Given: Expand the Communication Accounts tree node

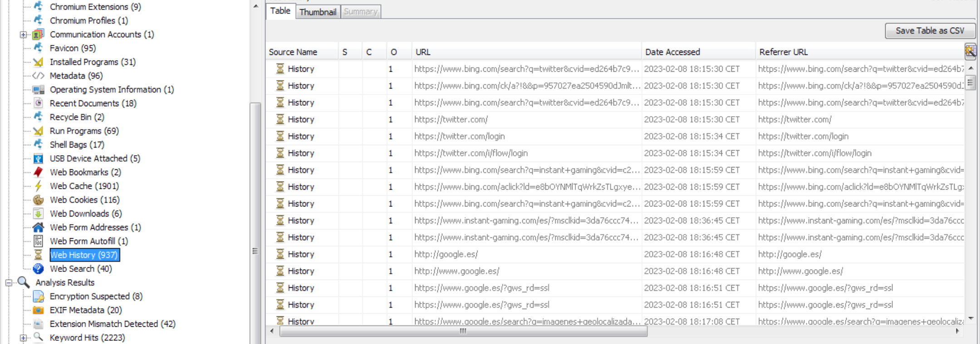Looking at the screenshot, I should pos(23,34).
